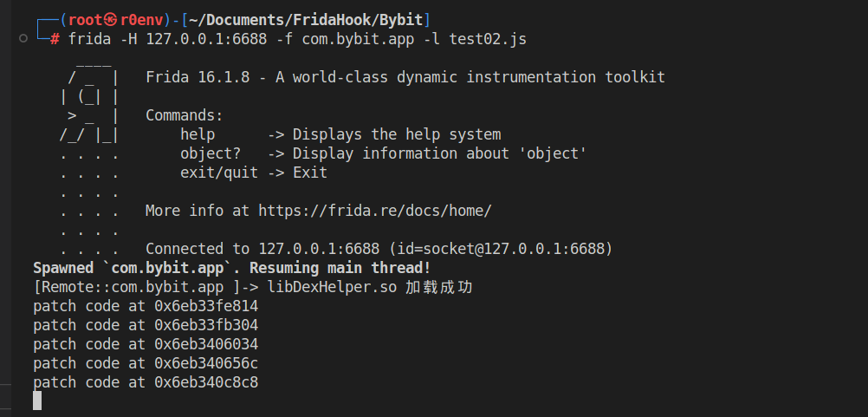Click the 'help' command entry
Image resolution: width=868 pixels, height=417 pixels.
pyautogui.click(x=198, y=134)
